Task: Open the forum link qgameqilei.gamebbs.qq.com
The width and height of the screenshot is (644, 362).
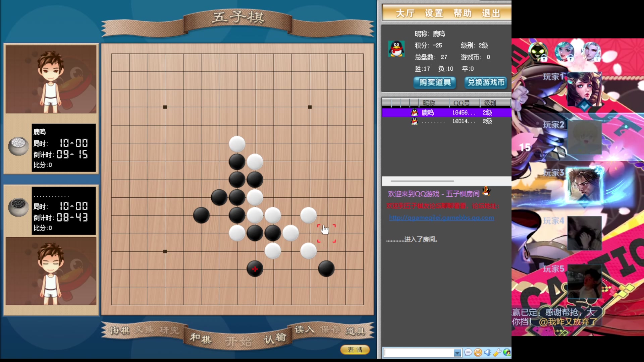Action: [x=441, y=218]
